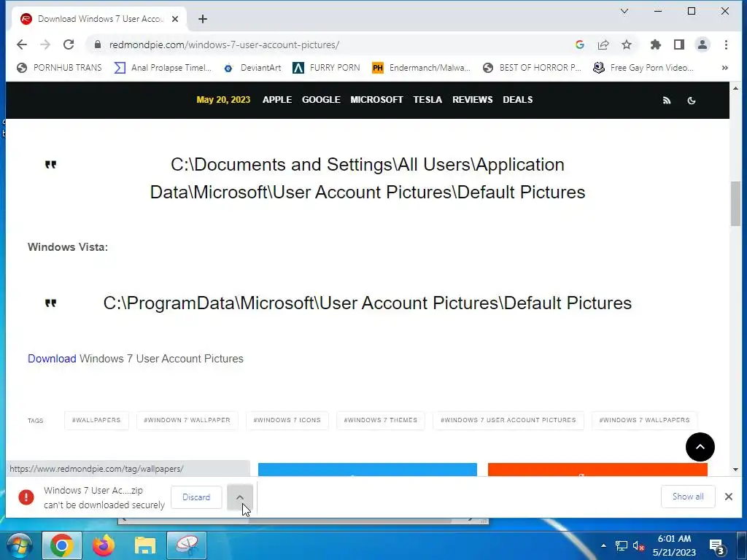This screenshot has height=560, width=747.
Task: Click the Google icon in the address bar
Action: pyautogui.click(x=580, y=44)
